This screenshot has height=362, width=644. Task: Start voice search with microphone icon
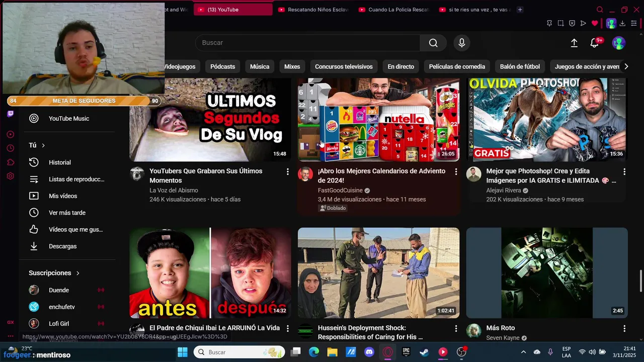462,43
